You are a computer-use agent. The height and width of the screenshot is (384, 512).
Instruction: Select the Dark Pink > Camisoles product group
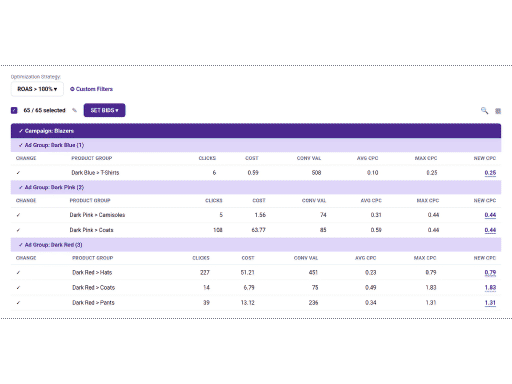97,215
